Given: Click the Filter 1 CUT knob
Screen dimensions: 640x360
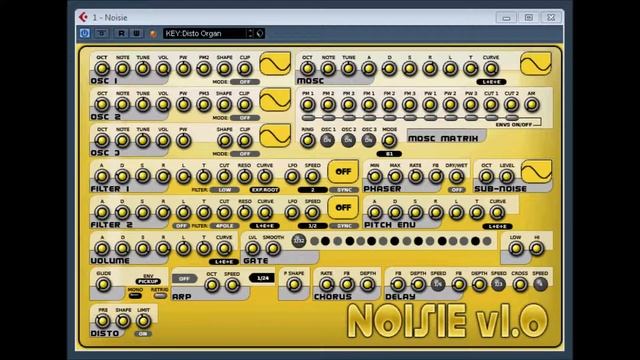Looking at the screenshot, I should pyautogui.click(x=224, y=176).
